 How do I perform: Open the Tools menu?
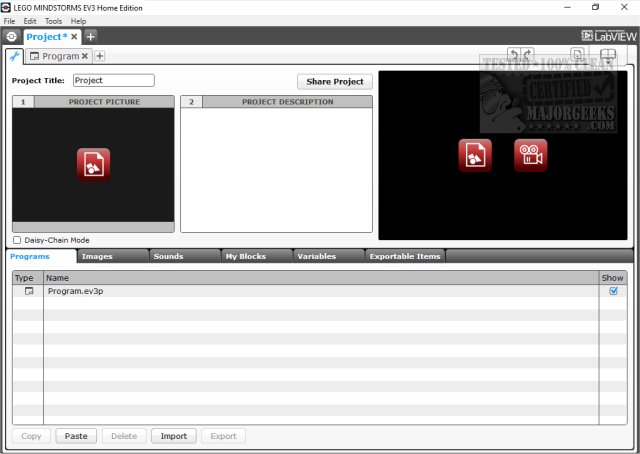coord(53,21)
